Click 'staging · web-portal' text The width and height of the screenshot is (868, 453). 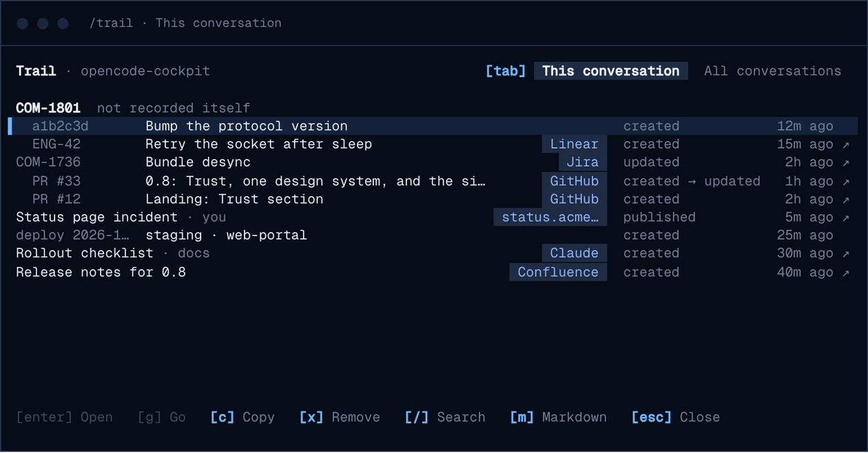226,235
